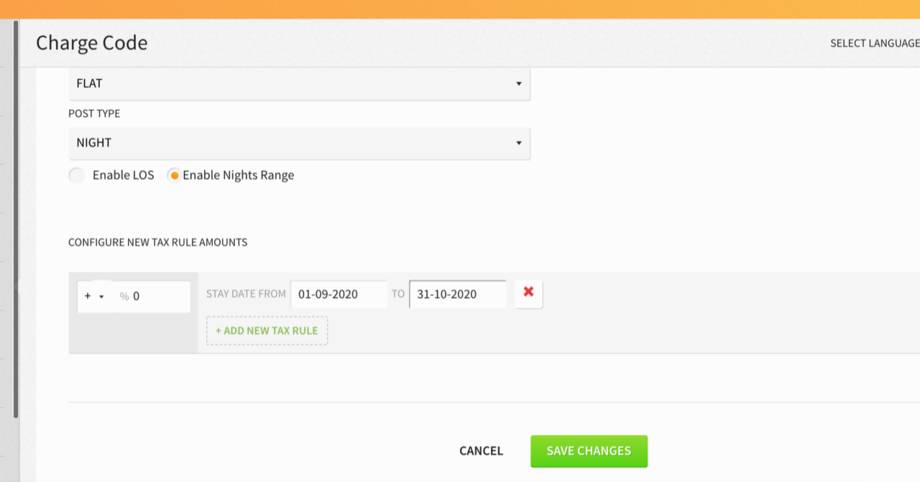The image size is (920, 482).
Task: Click the Save Changes button
Action: point(589,451)
